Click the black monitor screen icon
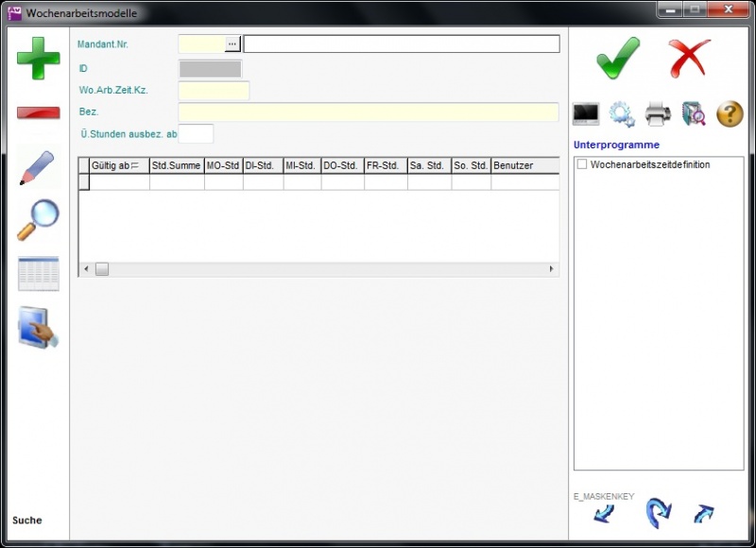Viewport: 756px width, 548px height. coord(586,114)
